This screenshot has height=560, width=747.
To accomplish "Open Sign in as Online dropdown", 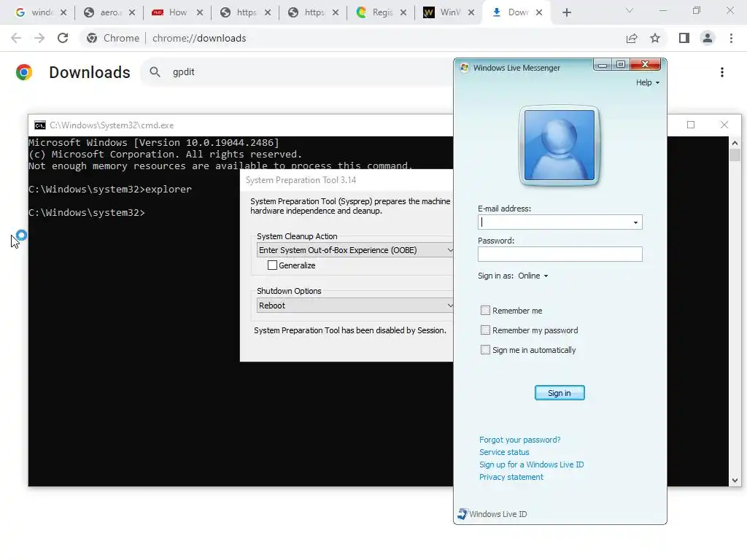I will pos(533,276).
